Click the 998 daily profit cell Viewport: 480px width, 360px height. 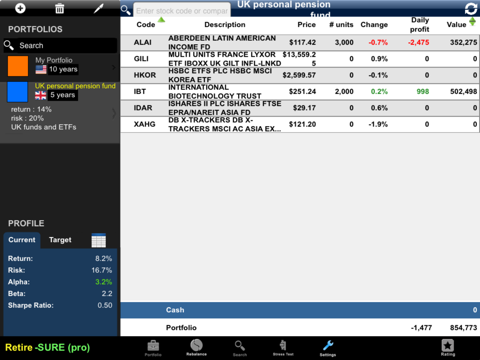[423, 91]
